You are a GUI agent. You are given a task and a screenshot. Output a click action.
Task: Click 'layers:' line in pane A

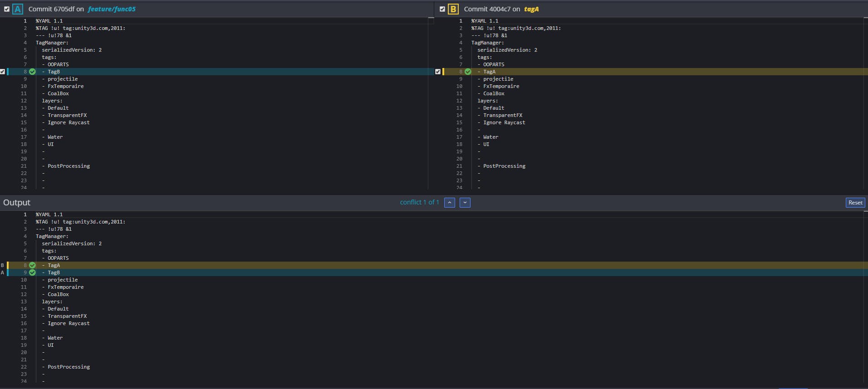coord(52,101)
